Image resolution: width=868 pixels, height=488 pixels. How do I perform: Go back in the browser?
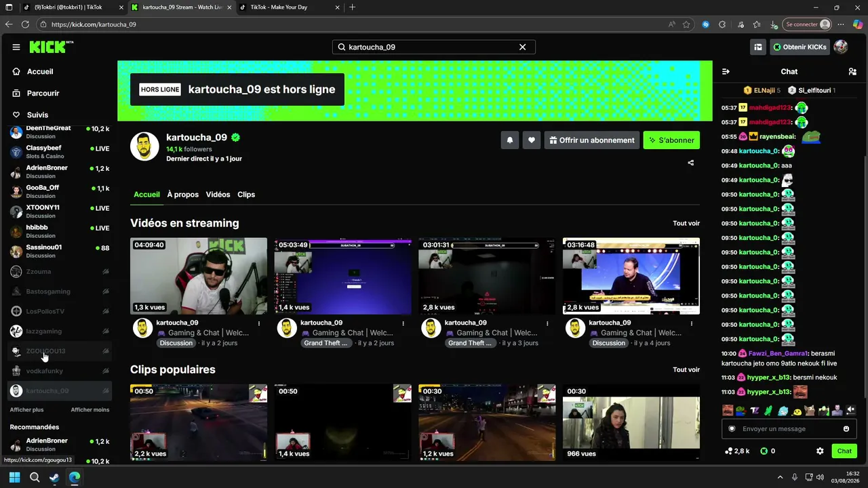click(9, 24)
